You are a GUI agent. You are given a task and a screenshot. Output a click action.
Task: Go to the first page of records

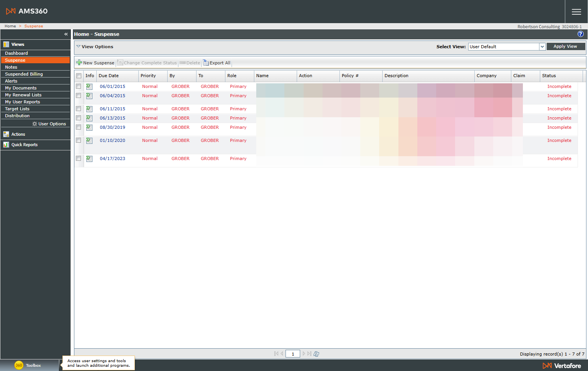pos(276,354)
